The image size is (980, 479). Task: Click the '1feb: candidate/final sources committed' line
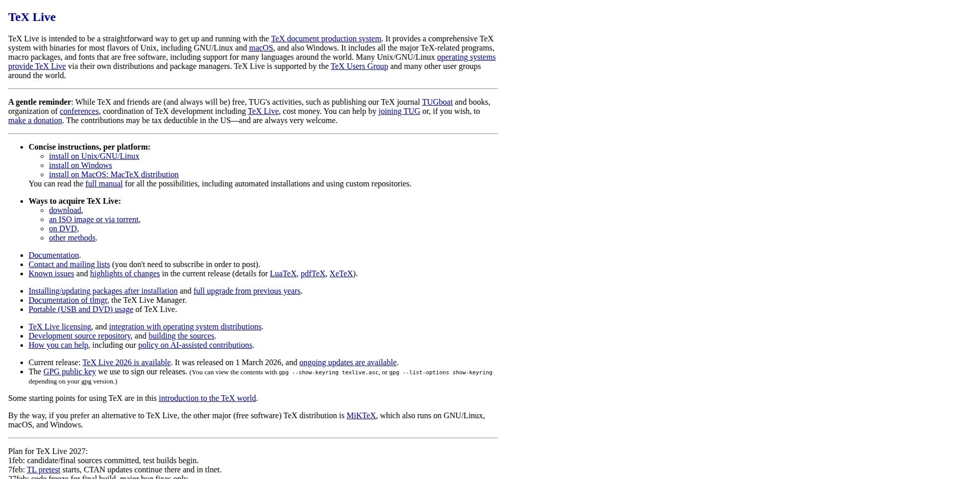(103, 461)
